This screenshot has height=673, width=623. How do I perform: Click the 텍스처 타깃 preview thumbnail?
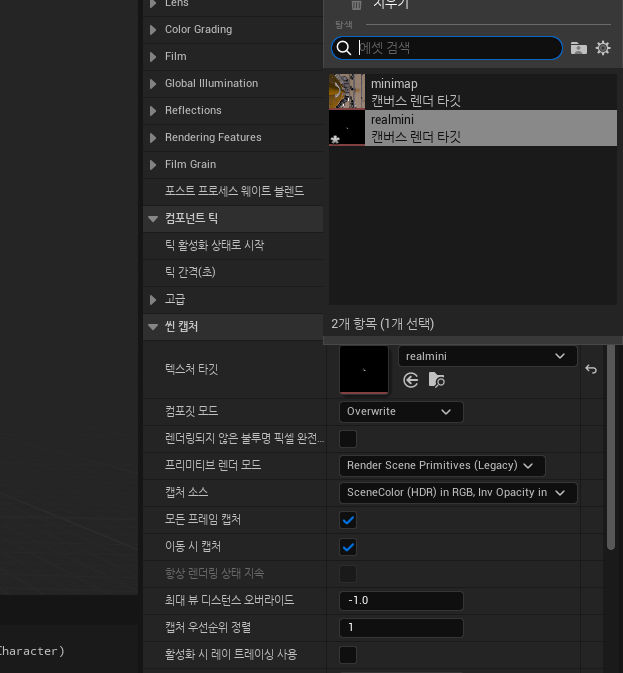[364, 370]
